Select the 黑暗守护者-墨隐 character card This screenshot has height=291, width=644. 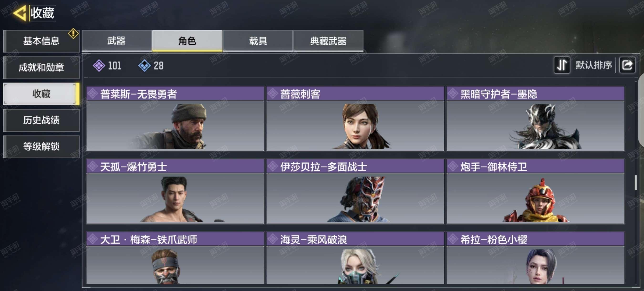tap(535, 119)
